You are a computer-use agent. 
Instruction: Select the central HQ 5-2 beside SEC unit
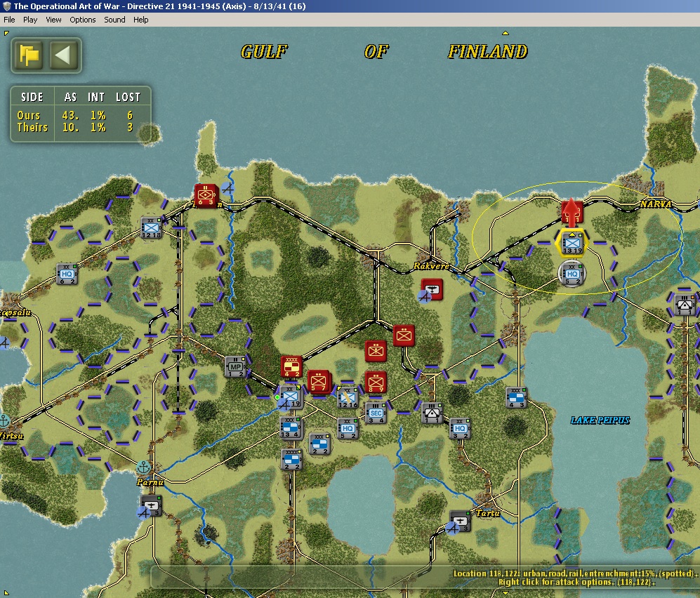click(348, 428)
